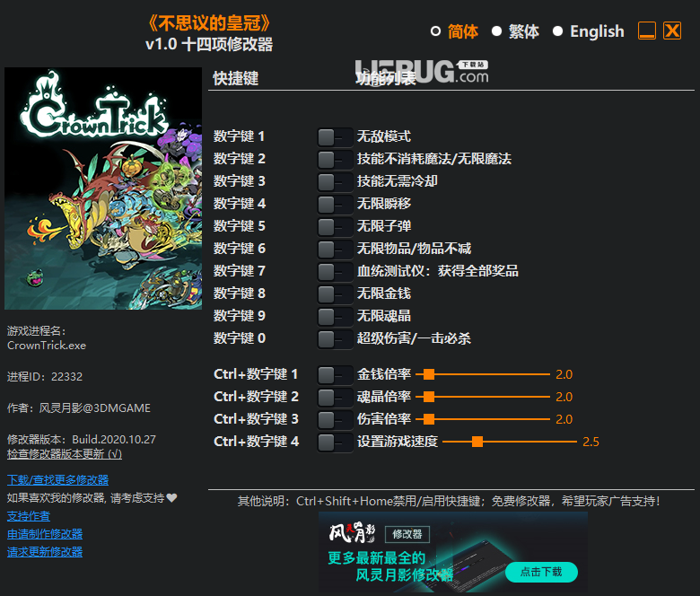Click the 作者：风灵月影@3DMGAME text
This screenshot has width=700, height=596.
coord(79,408)
